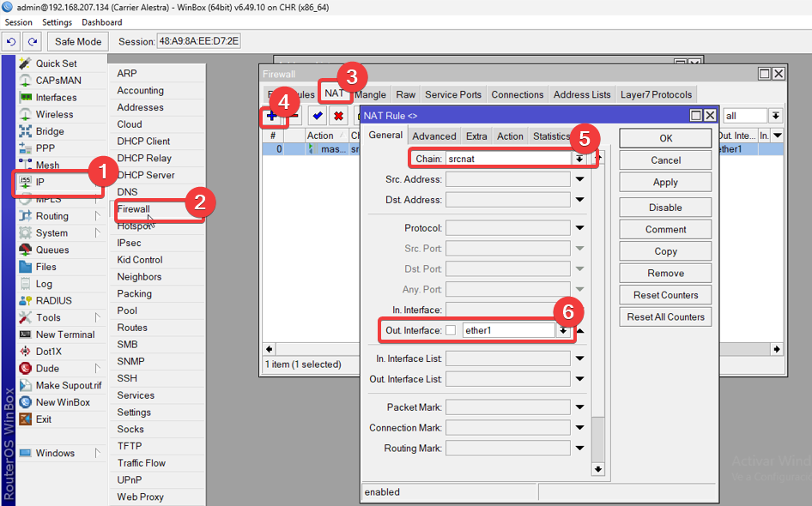Viewport: 812px width, 506px height.
Task: Toggle the Safe Mode button
Action: pos(78,41)
